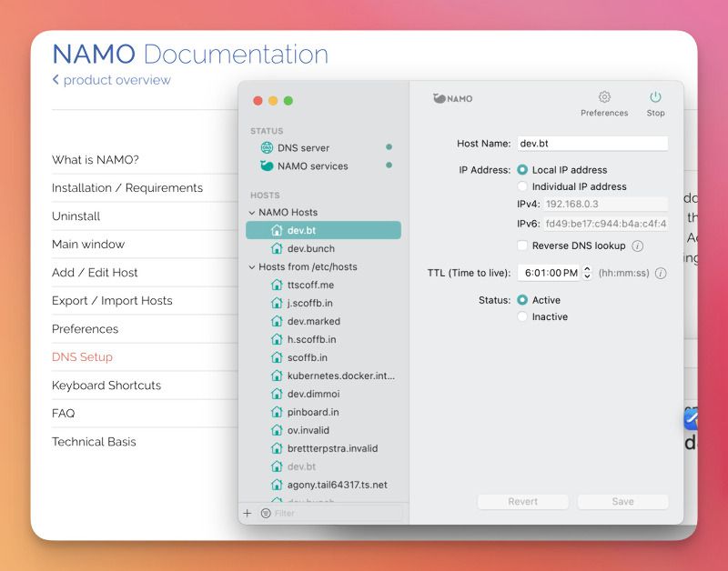Set status to Inactive

(522, 316)
